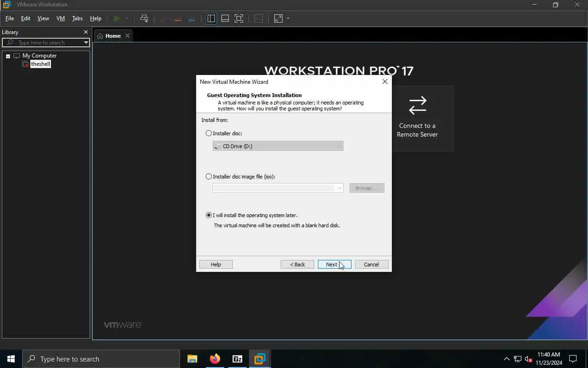This screenshot has height=368, width=588.
Task: Open the VM menu
Action: coord(61,18)
